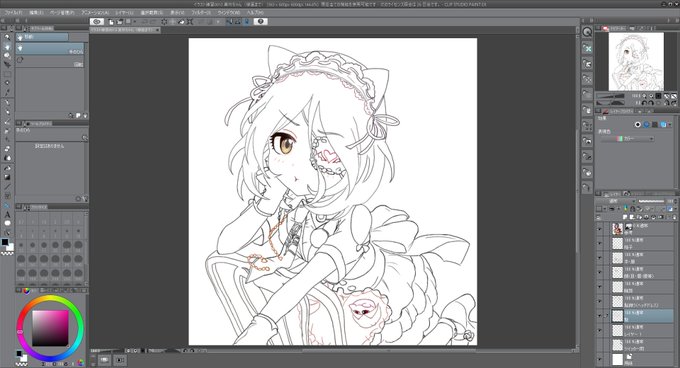Click the layer opacity slider
The width and height of the screenshot is (680, 368).
coord(652,201)
